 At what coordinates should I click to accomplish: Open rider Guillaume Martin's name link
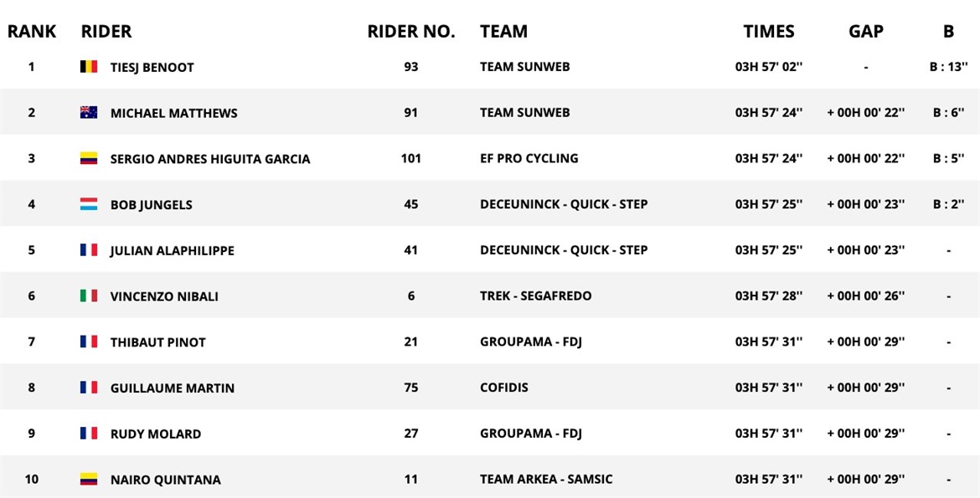point(173,388)
